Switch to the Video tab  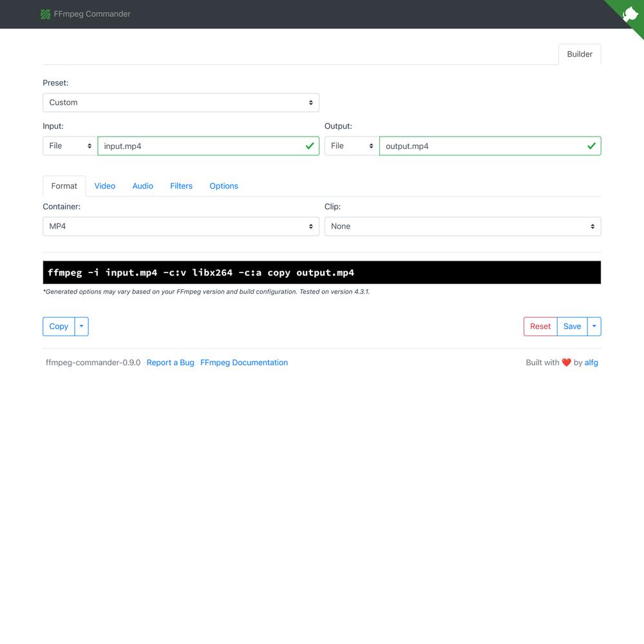coord(105,186)
